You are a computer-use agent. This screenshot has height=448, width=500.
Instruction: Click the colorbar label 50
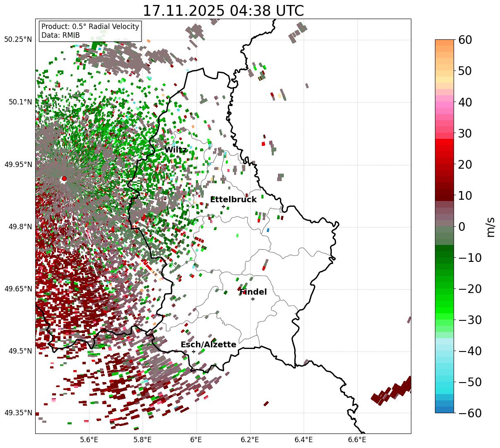(464, 71)
